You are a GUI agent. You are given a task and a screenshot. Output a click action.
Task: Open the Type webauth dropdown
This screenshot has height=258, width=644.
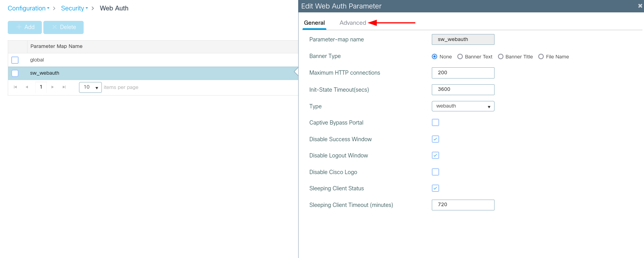point(463,106)
